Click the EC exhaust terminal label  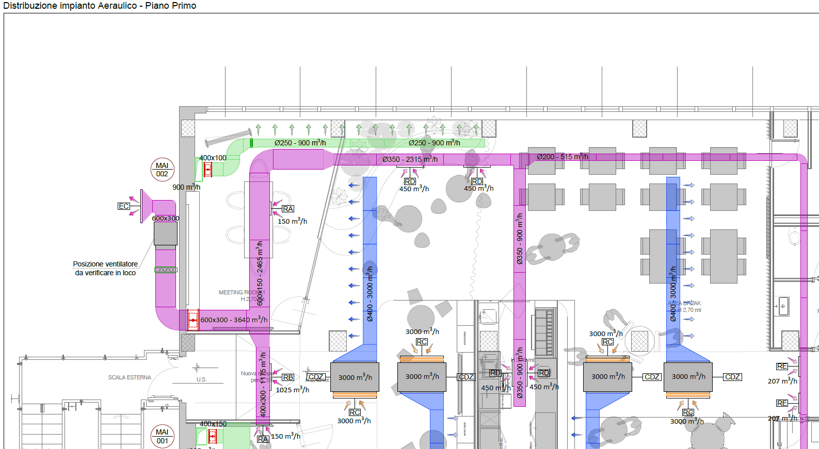coord(124,206)
